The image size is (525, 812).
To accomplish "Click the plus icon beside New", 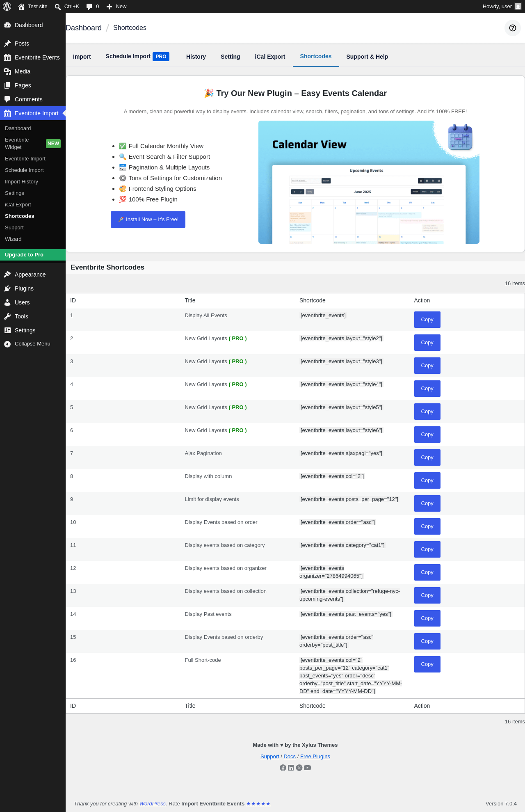I will [x=110, y=7].
